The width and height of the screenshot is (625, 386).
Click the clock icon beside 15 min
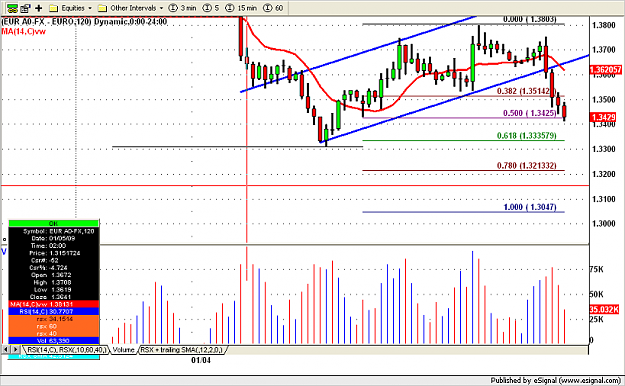pos(230,8)
